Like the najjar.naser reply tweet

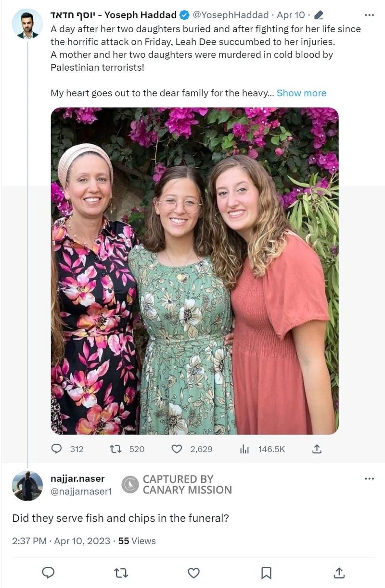coord(193,573)
